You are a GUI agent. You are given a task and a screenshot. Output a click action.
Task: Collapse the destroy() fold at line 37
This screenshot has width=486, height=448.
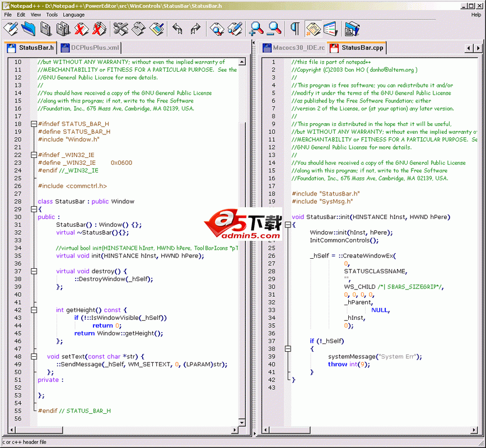(34, 271)
